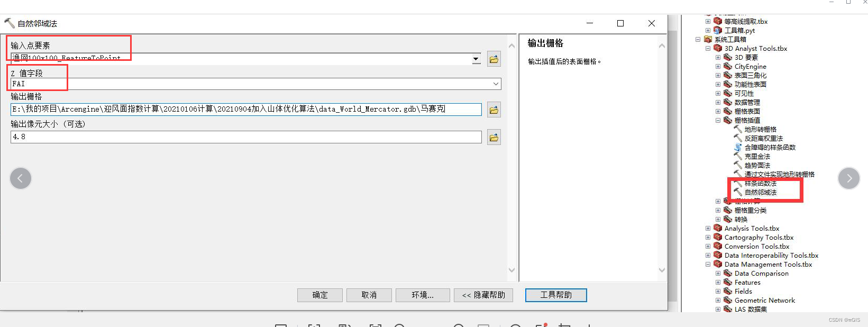Go to next image with right arrow

849,178
